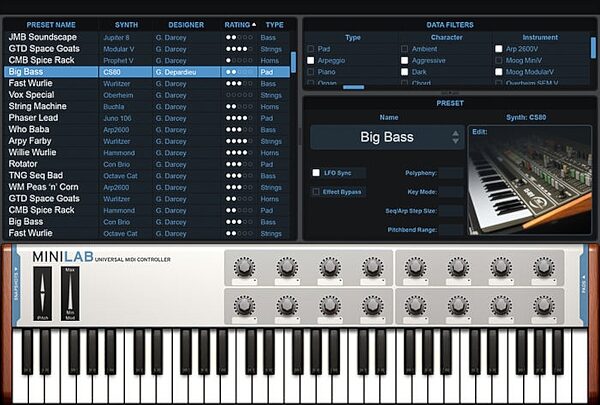Uncheck the Moog ModularV instrument filter
The image size is (600, 405).
tap(499, 72)
